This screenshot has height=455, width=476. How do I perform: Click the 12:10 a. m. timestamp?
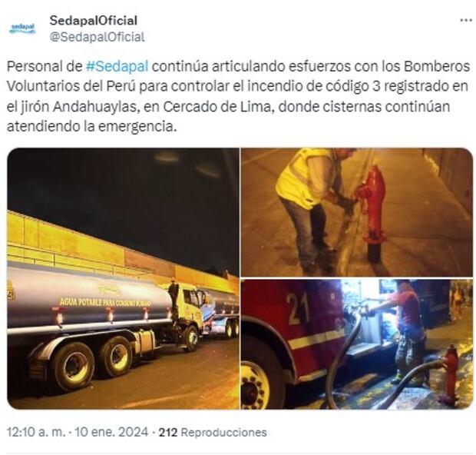36,432
